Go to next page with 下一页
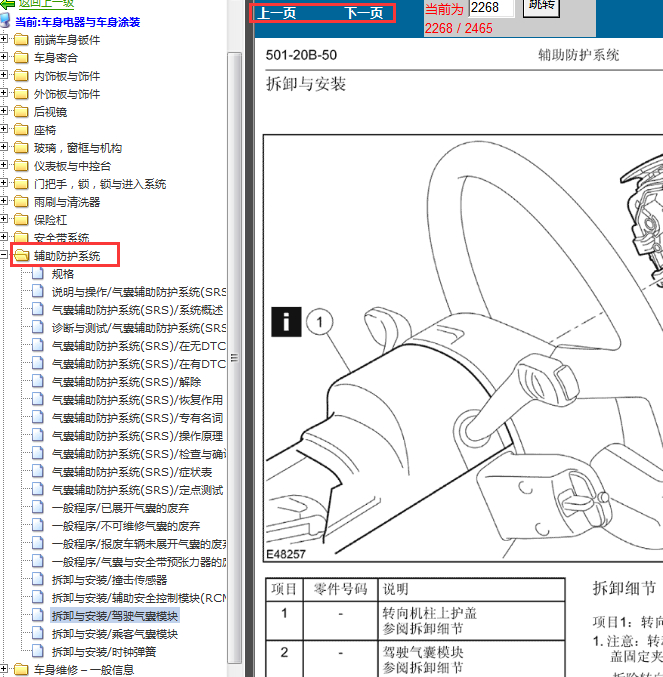Viewport: 663px width, 677px height. (363, 13)
